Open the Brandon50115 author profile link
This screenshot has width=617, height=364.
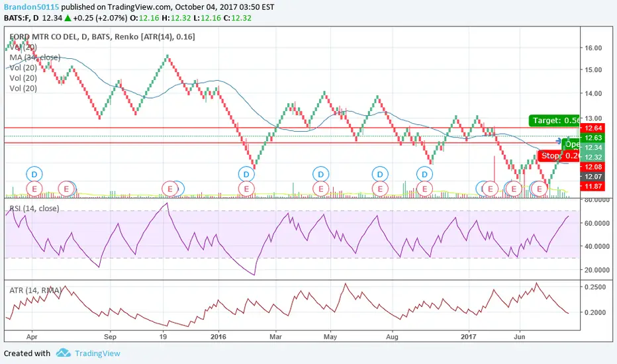coord(32,7)
